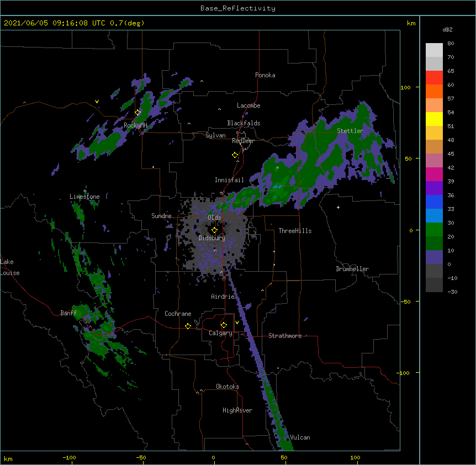Click the Innisfail town label
Viewport: 476px width, 465px height.
click(x=229, y=180)
